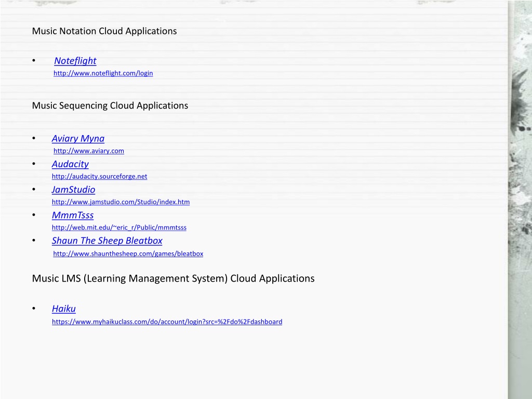Viewport: 532px width, 399px height.
Task: Open the Audacity title link
Action: point(70,164)
